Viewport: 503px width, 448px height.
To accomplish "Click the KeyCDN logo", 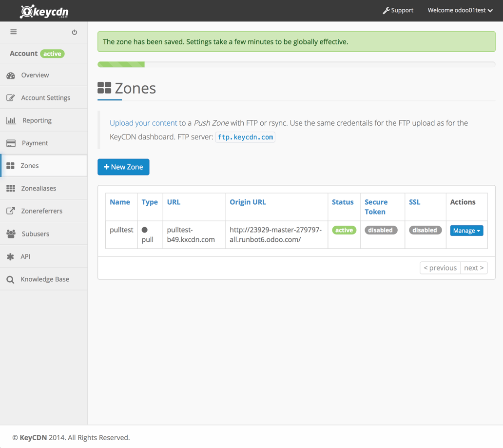I will [44, 11].
